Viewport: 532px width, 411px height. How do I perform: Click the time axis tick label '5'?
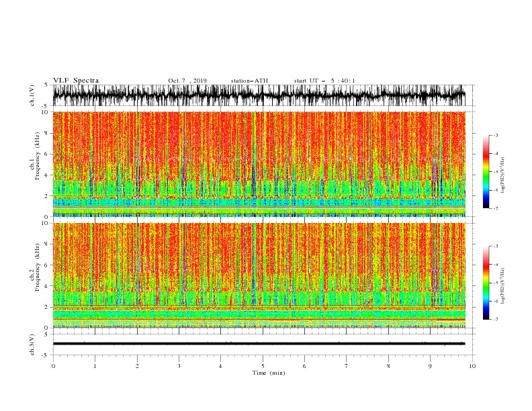coord(263,366)
